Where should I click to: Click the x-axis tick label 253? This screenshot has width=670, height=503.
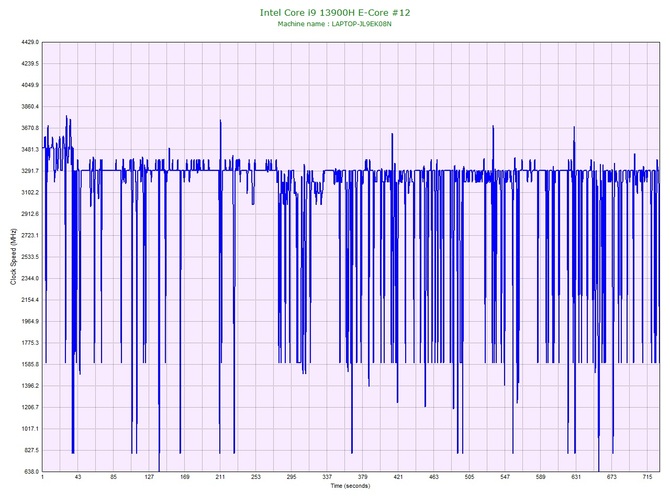pyautogui.click(x=256, y=477)
